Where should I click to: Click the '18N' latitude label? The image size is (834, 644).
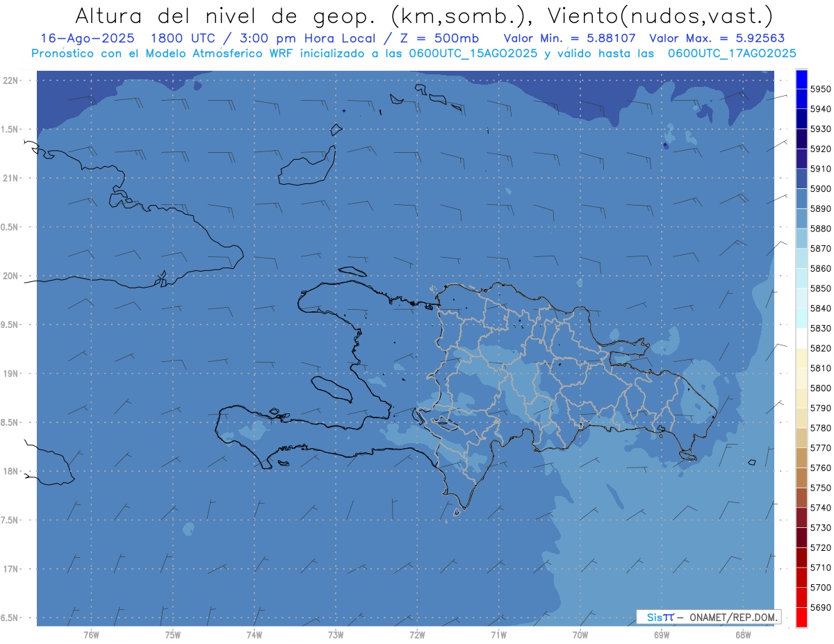pos(10,472)
